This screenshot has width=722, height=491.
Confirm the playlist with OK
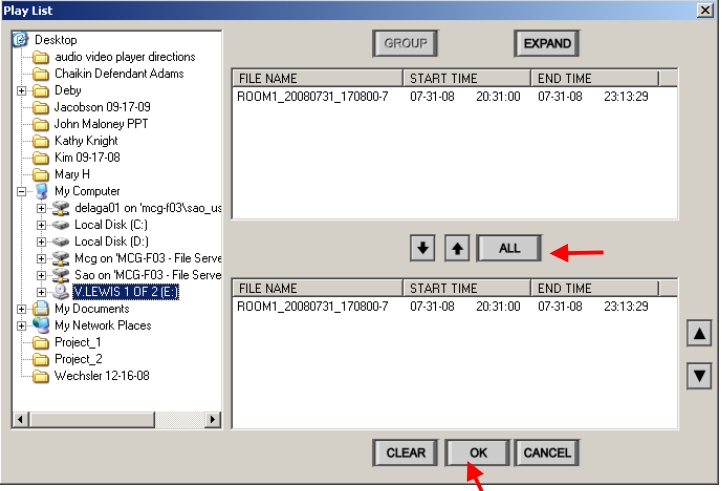477,453
